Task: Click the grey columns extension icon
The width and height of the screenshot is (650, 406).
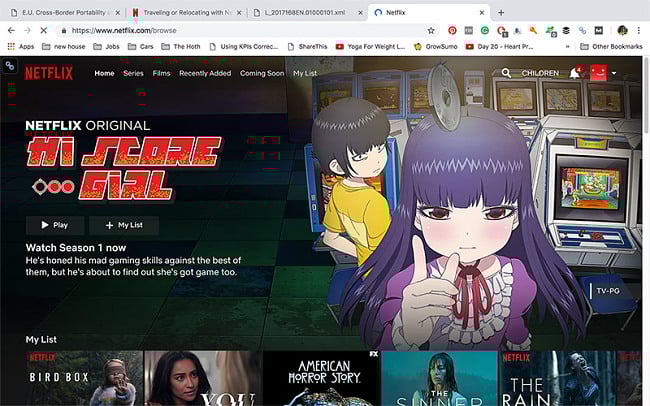Action: (x=468, y=30)
